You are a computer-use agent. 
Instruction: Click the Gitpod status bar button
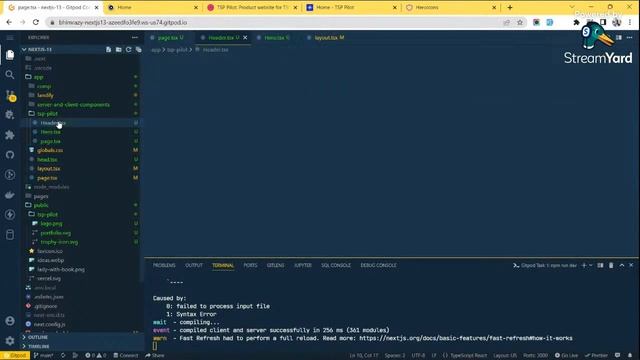15,356
